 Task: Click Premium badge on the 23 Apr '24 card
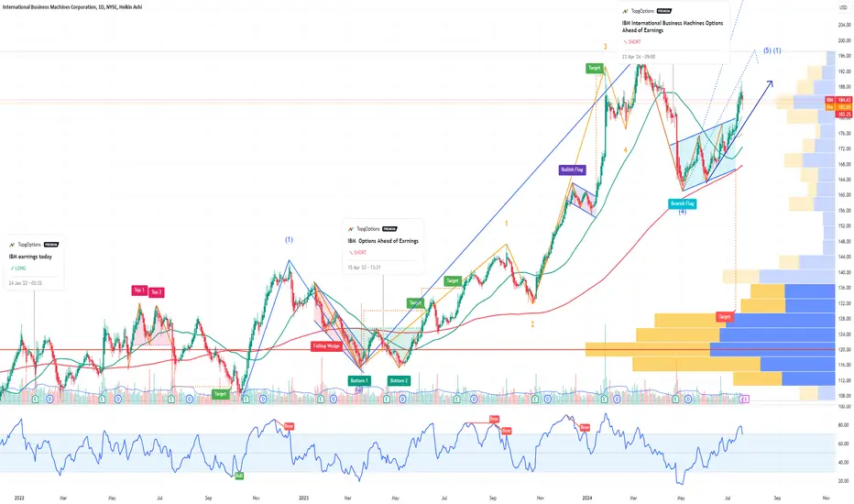click(x=664, y=11)
